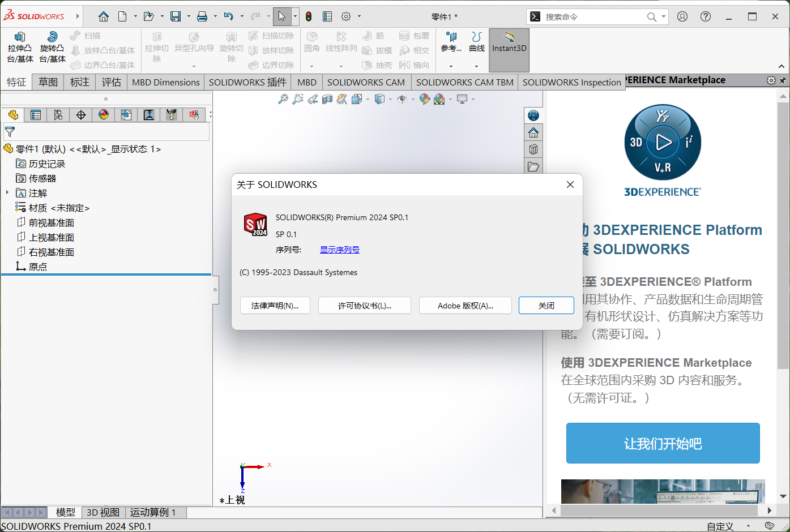Image resolution: width=790 pixels, height=532 pixels.
Task: Open FeatureManager design tree tab icon
Action: pos(13,115)
